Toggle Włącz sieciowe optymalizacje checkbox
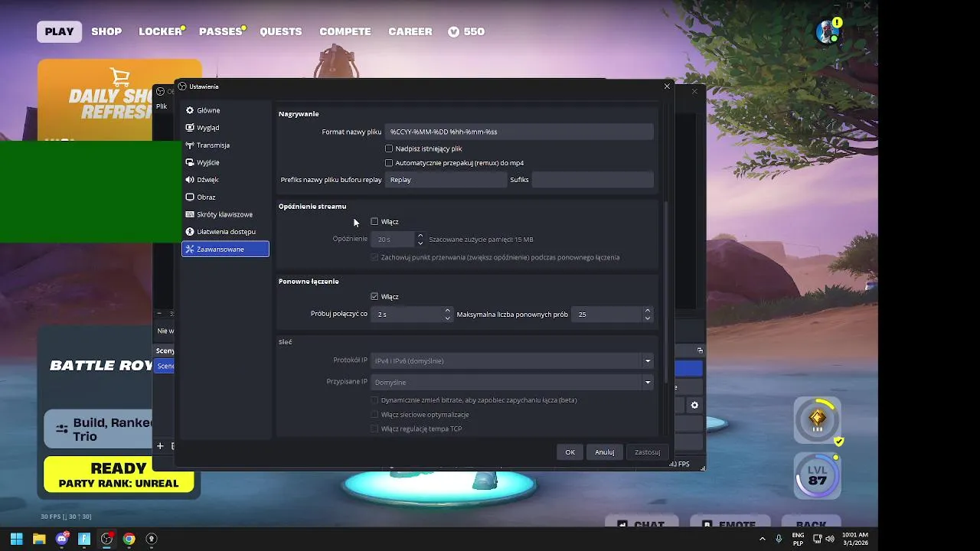This screenshot has height=551, width=980. pos(374,415)
